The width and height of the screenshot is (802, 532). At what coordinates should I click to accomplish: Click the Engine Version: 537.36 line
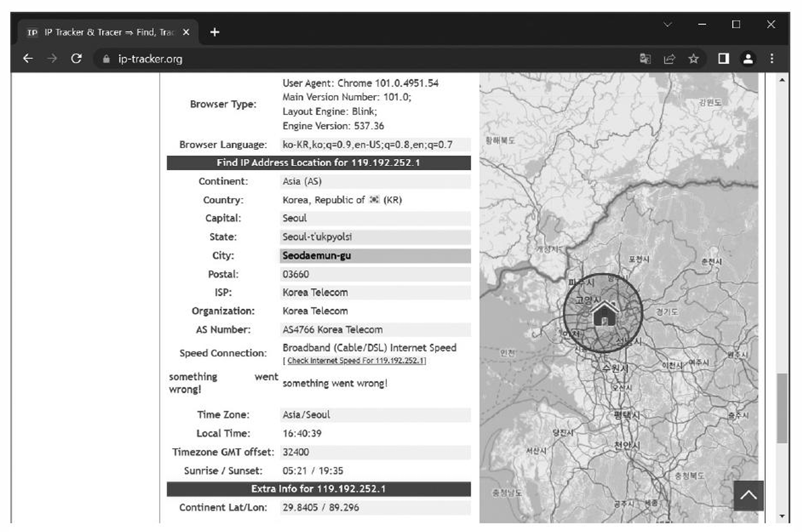[x=333, y=126]
